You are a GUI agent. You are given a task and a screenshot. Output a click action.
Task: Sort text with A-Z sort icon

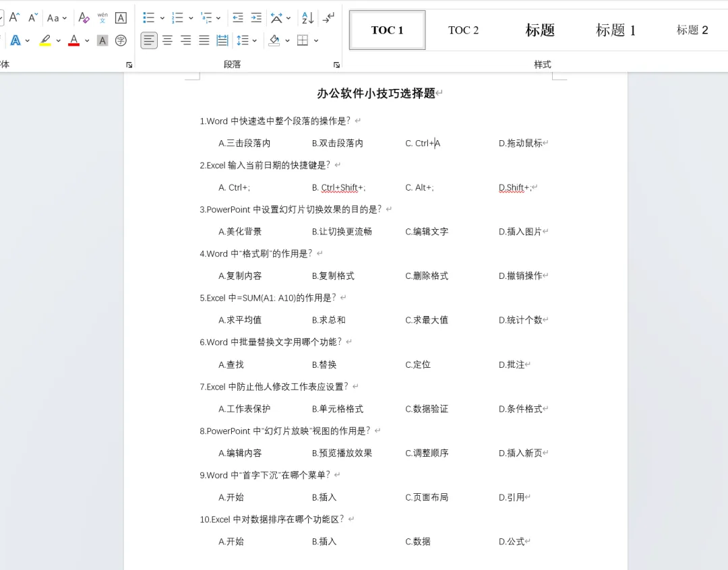click(307, 18)
